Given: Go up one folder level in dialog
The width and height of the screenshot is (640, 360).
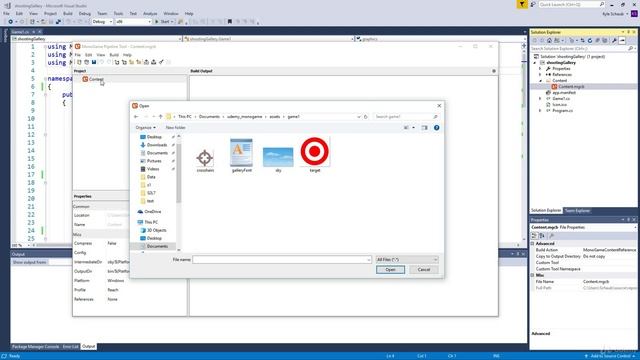Looking at the screenshot, I should [x=160, y=117].
